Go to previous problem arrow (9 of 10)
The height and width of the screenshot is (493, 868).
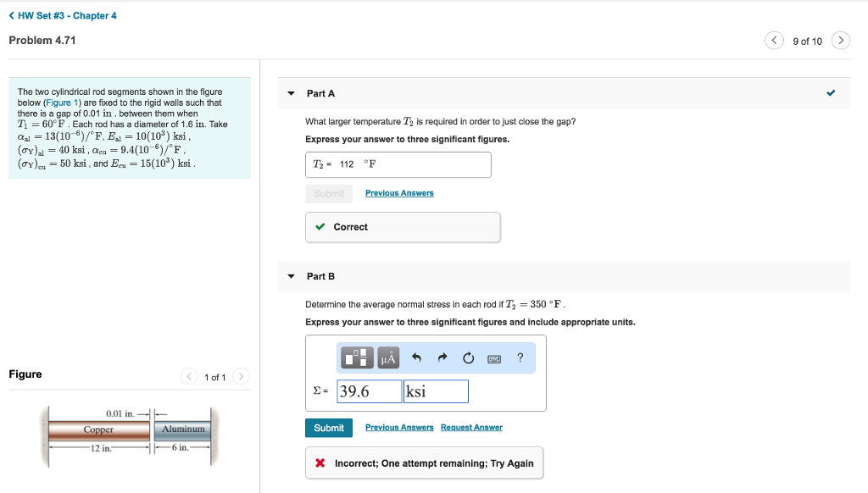775,41
